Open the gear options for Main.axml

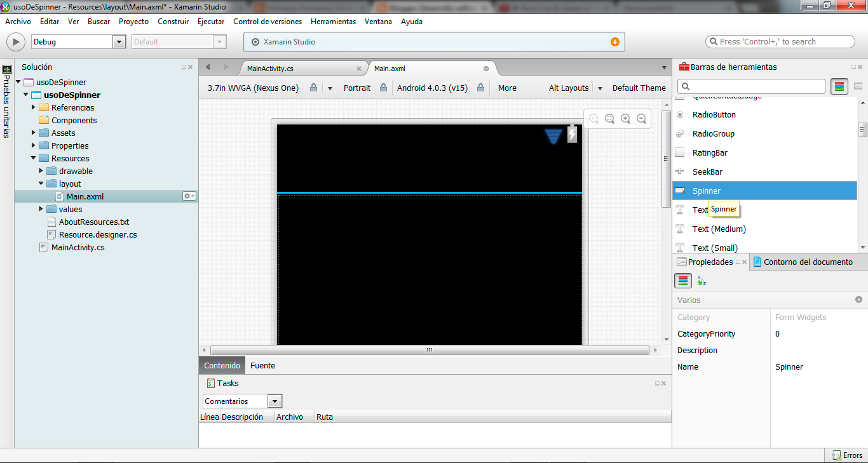tap(187, 196)
